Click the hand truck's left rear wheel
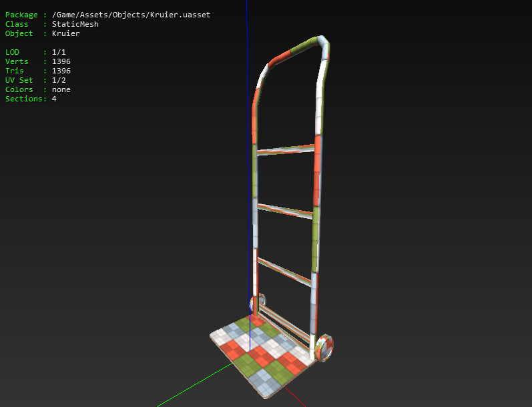Image resolution: width=532 pixels, height=407 pixels. coord(258,302)
